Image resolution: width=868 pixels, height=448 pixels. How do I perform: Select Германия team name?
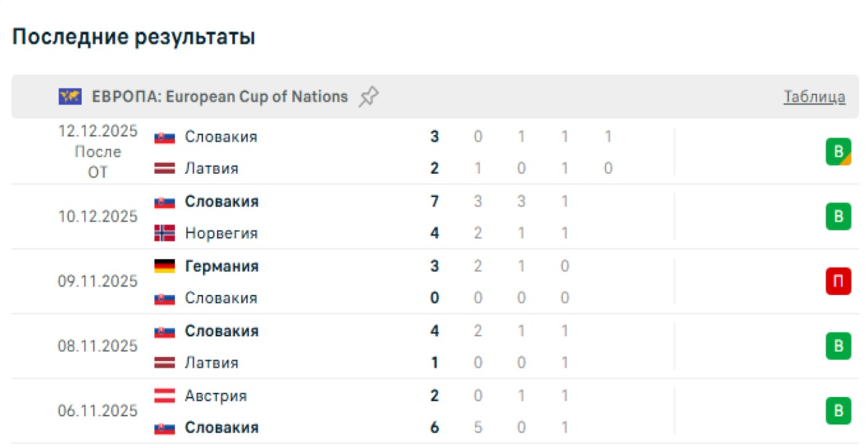pos(221,266)
